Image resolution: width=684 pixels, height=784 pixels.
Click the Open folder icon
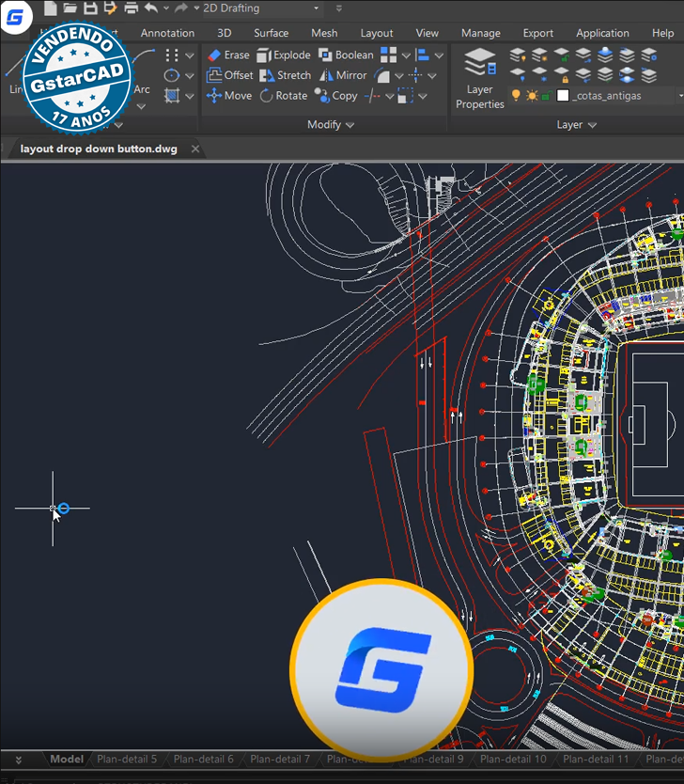(70, 8)
